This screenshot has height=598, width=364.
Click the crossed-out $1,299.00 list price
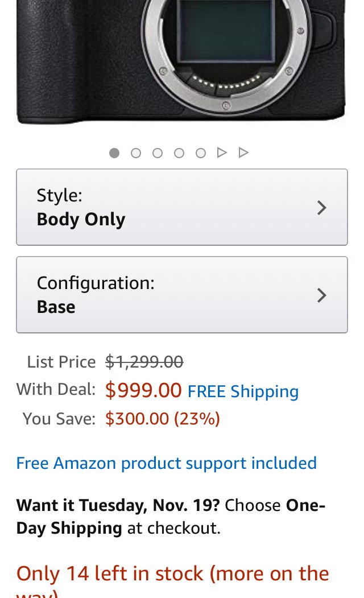144,362
